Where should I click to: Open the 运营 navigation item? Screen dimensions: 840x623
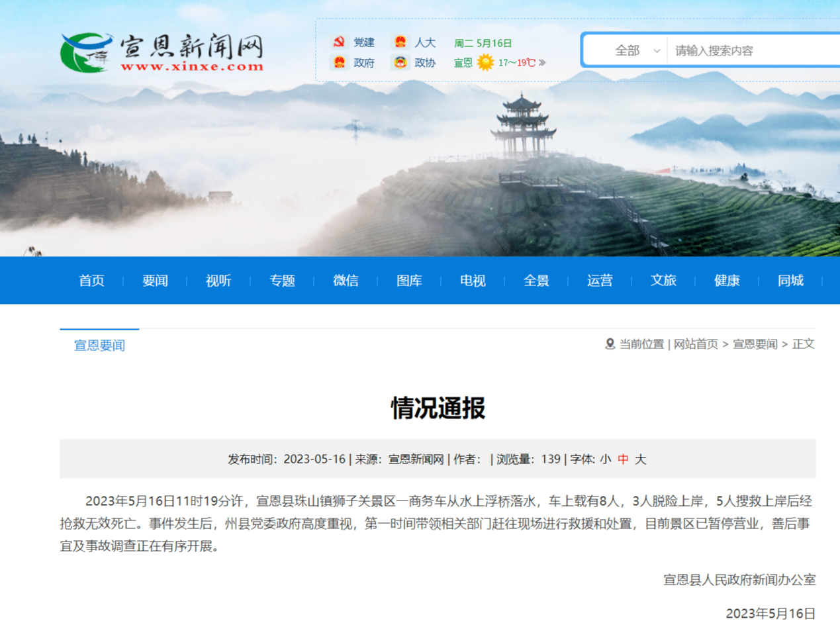[x=600, y=281]
